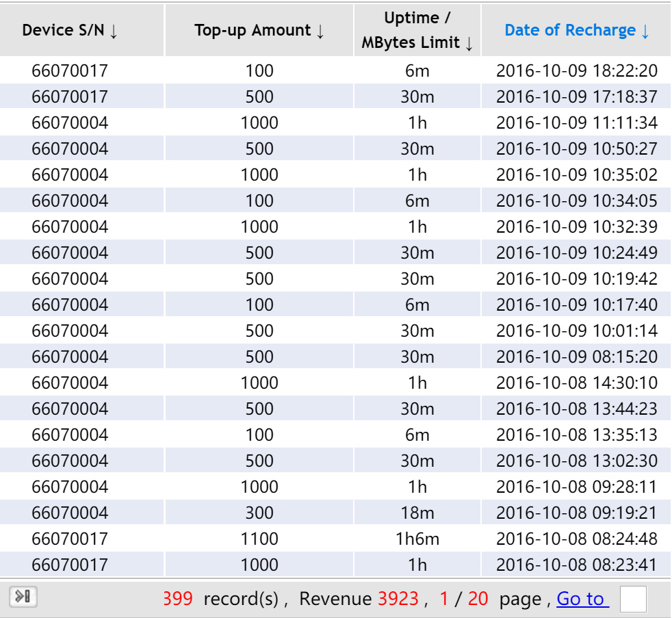Click the 1h6m uptime cell
Screen dimensions: 672x618
[x=417, y=539]
